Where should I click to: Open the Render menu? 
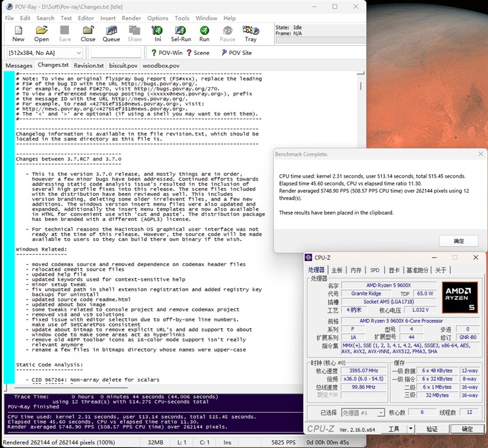131,18
